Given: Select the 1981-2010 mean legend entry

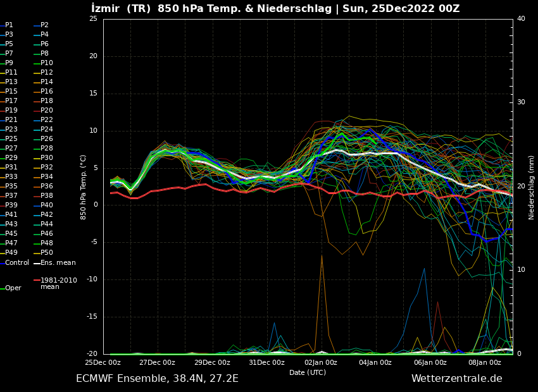Looking at the screenshot, I should click(55, 283).
